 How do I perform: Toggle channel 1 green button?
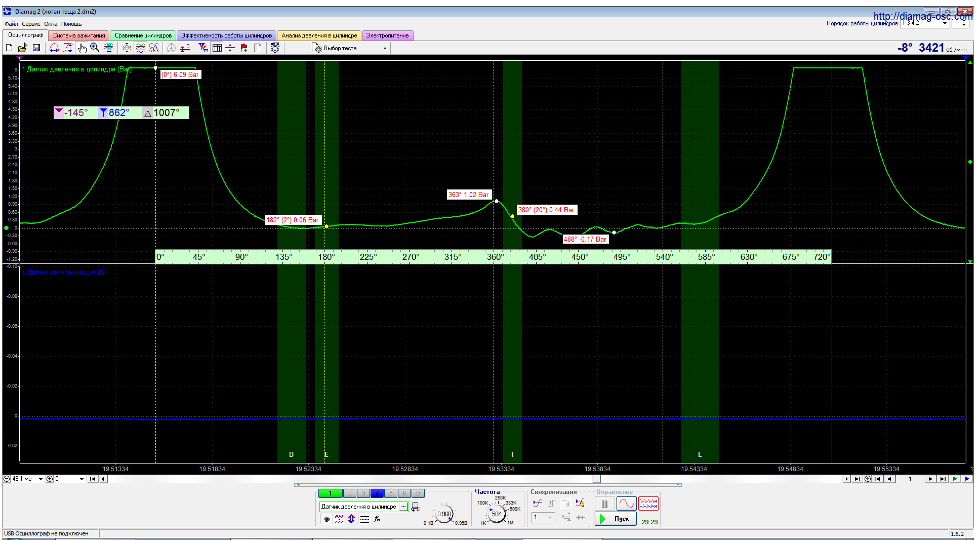[x=330, y=493]
